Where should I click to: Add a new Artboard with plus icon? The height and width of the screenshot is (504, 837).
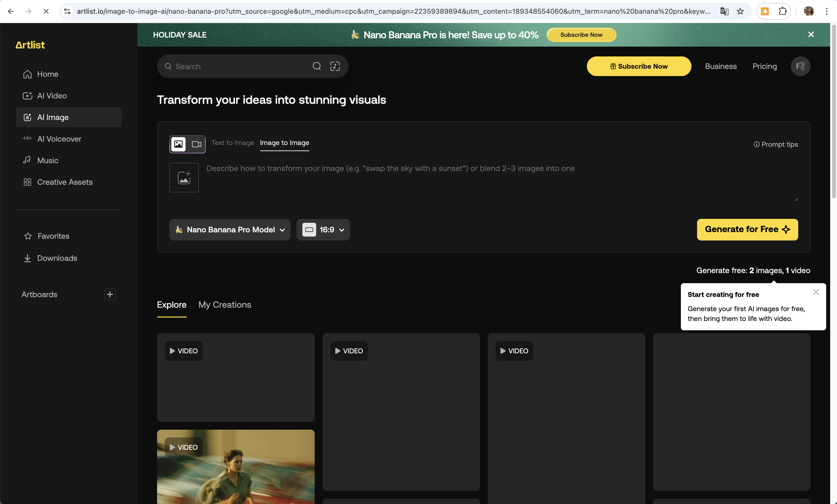coord(110,294)
